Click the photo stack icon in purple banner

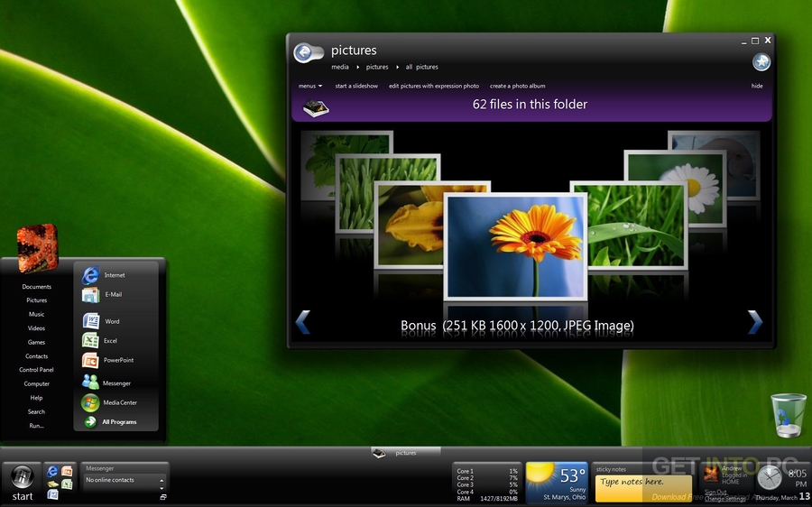click(316, 108)
